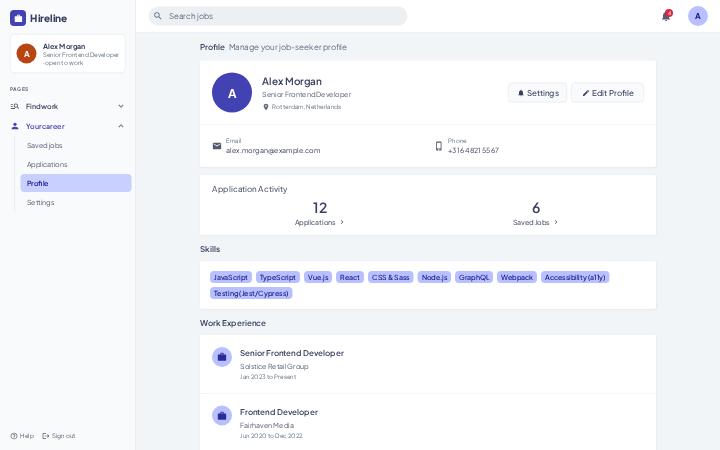Image resolution: width=720 pixels, height=450 pixels.
Task: Click the CSS & Sass skill tag
Action: 391,277
